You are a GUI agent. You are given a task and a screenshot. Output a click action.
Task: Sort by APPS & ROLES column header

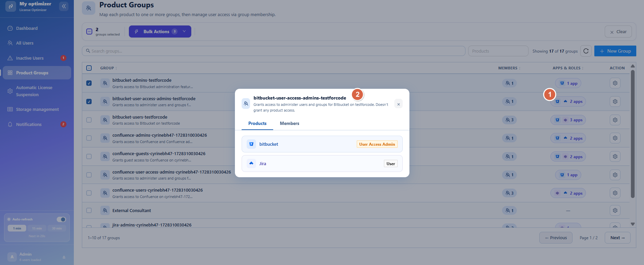pos(568,68)
